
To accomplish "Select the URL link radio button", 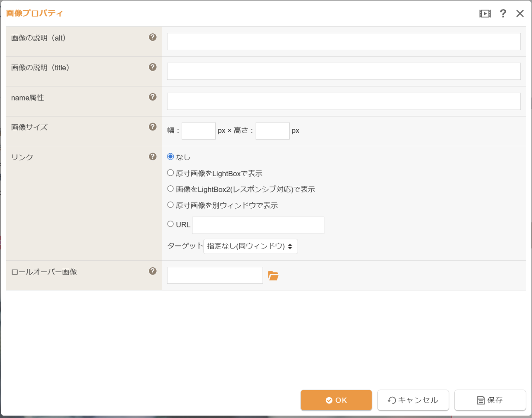I will point(170,224).
